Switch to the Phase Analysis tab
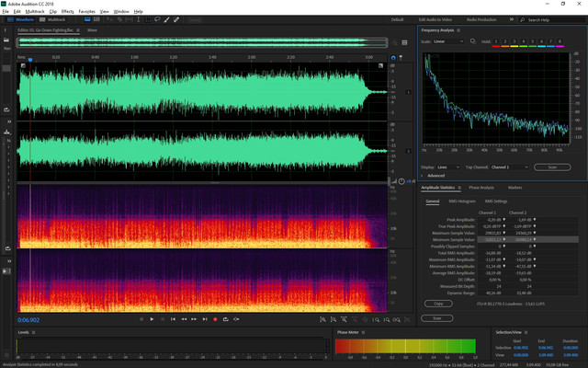 point(481,188)
